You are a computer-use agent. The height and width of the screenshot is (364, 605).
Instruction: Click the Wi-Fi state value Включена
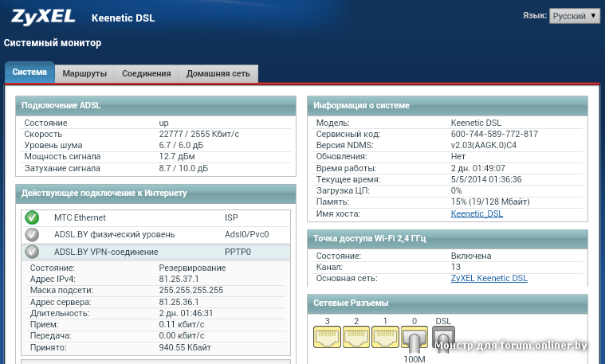pos(471,256)
